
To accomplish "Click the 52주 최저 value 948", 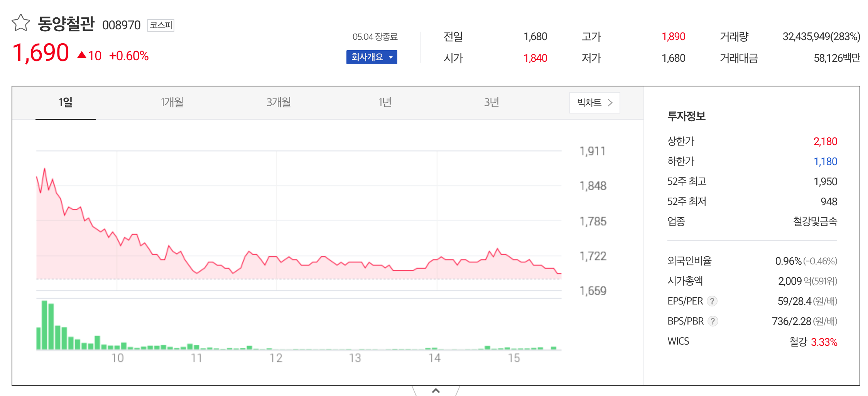I will coord(829,202).
